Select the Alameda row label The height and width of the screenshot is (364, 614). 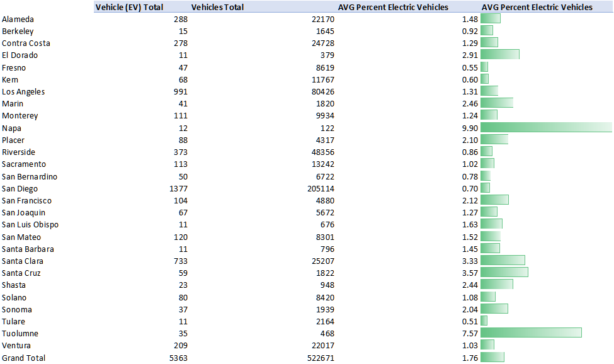coord(18,19)
